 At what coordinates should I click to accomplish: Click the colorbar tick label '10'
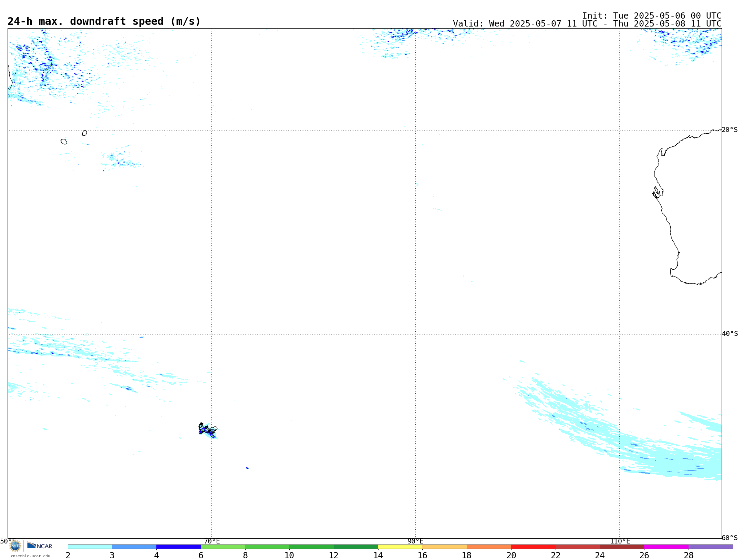coord(289,555)
